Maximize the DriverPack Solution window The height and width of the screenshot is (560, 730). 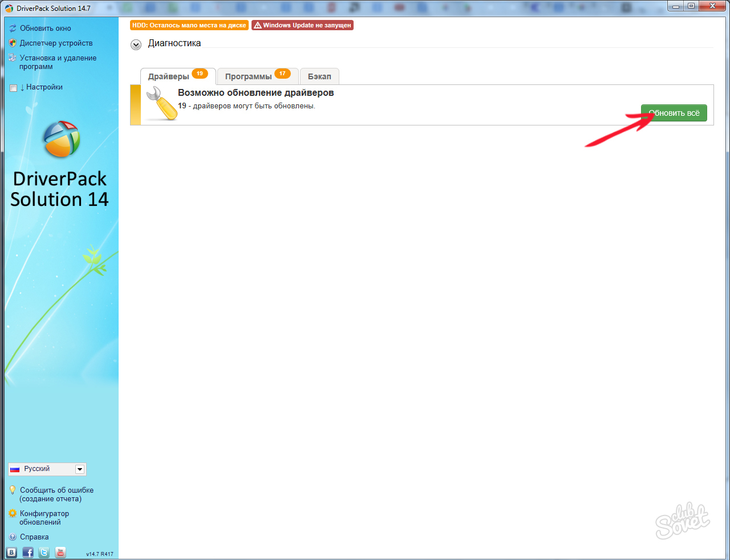click(x=691, y=6)
